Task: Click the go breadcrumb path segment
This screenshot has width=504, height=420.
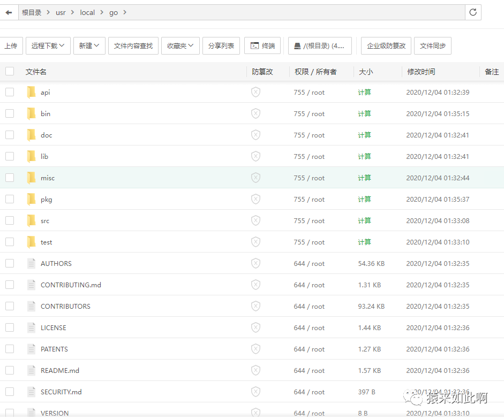Action: pyautogui.click(x=114, y=12)
